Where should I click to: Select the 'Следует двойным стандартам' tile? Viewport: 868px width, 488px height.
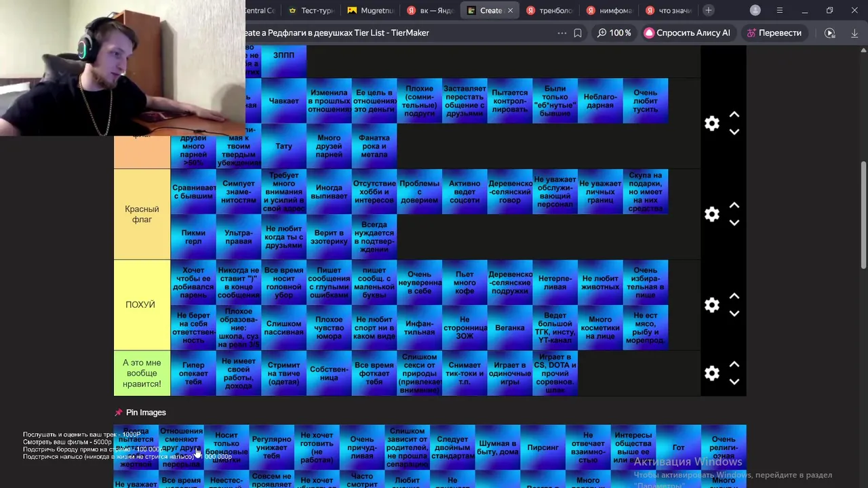coord(452,447)
